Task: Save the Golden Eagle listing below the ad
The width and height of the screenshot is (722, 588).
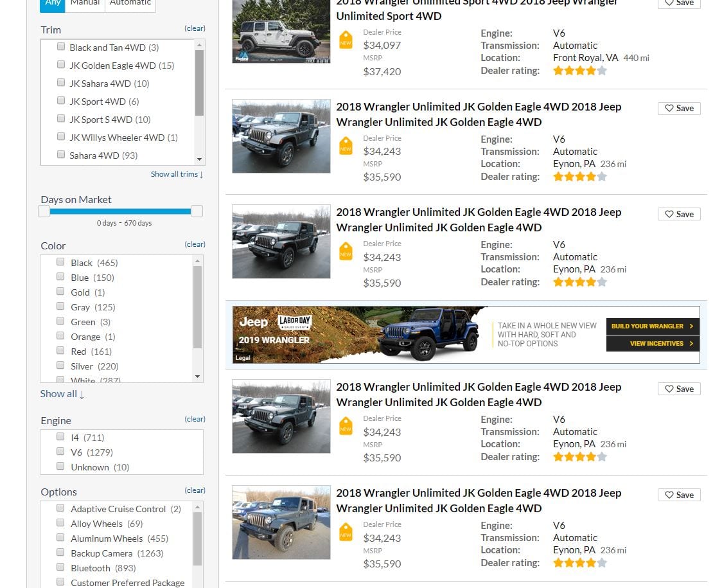Action: click(679, 389)
